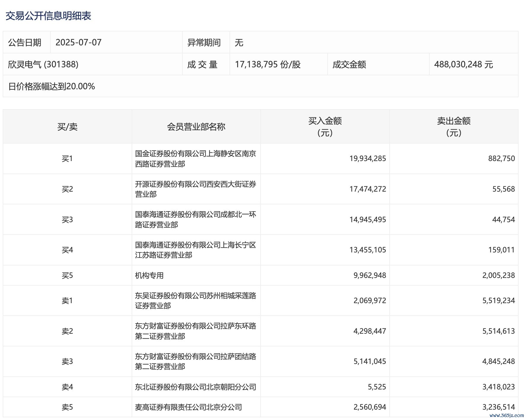Select the 买2 row label
Image resolution: width=526 pixels, height=420 pixels.
pyautogui.click(x=67, y=189)
